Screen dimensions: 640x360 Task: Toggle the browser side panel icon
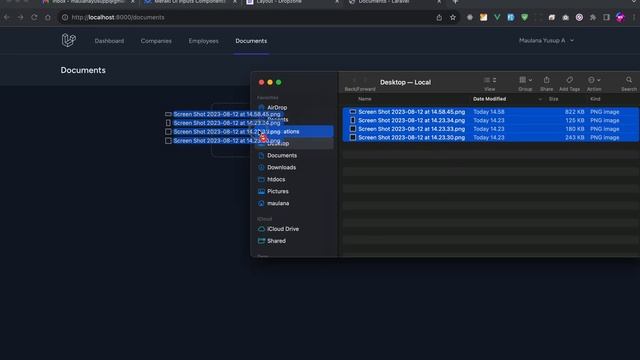pyautogui.click(x=607, y=17)
